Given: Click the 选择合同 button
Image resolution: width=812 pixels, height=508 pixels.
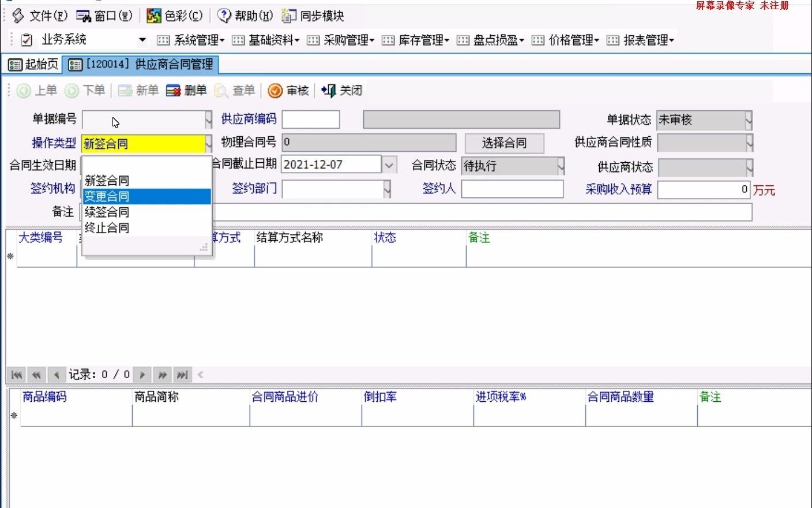Looking at the screenshot, I should (505, 143).
